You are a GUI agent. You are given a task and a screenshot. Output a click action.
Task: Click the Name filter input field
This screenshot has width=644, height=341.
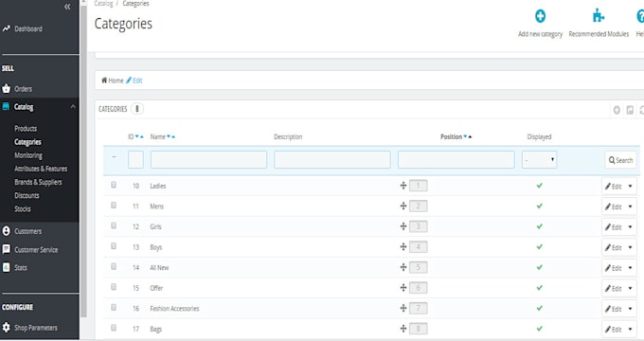pyautogui.click(x=208, y=159)
